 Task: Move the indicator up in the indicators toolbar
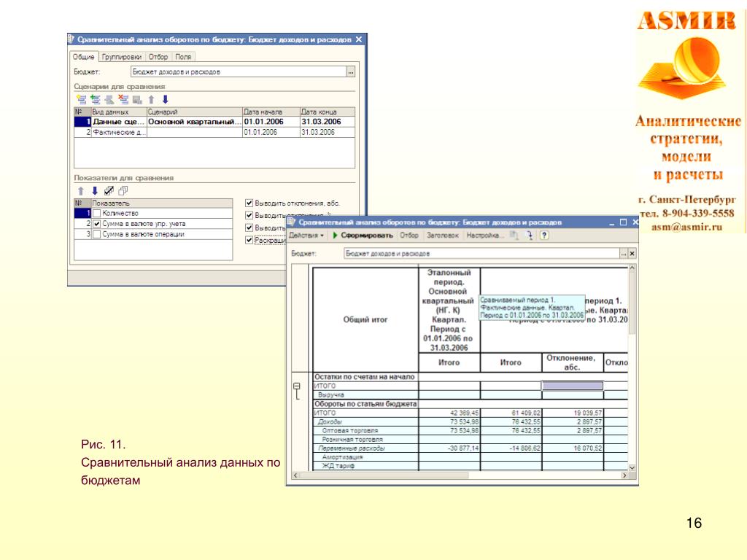(x=81, y=191)
